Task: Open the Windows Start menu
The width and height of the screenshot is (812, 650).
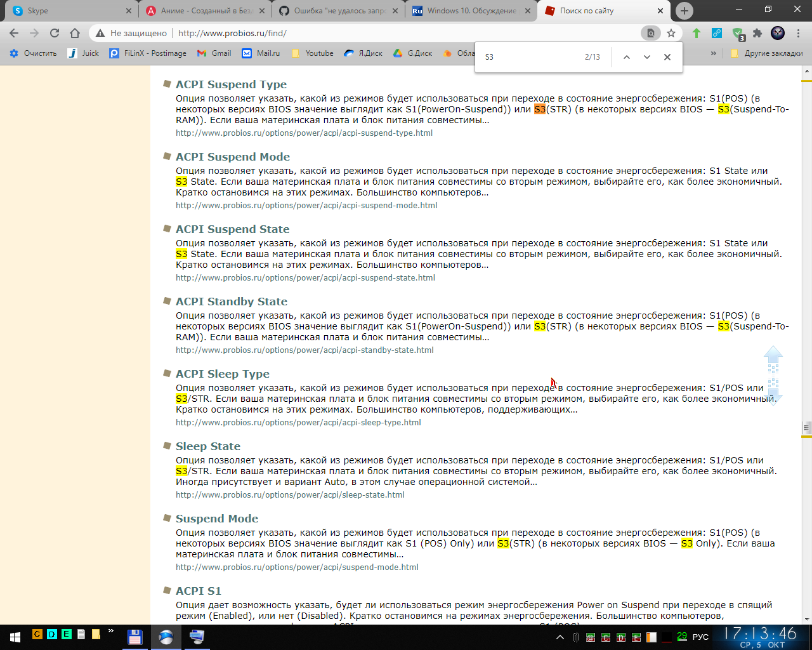Action: click(x=15, y=637)
